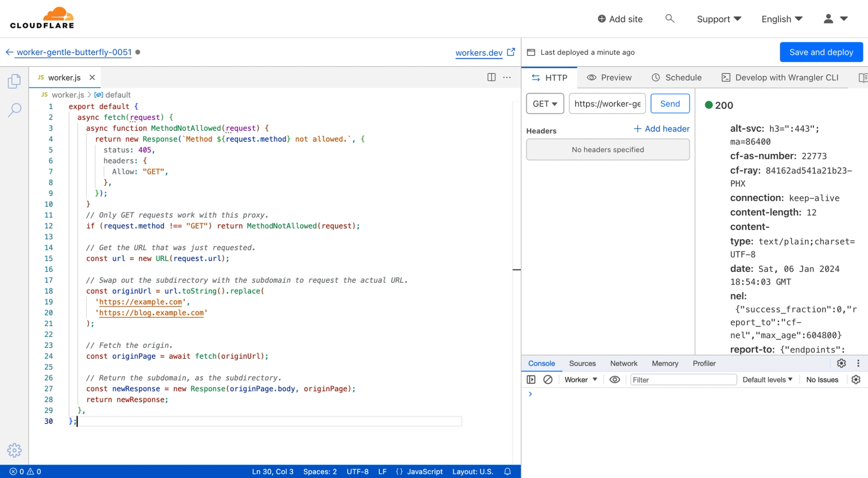Open the Explorer files icon in sidebar
Viewport: 868px width, 478px height.
coord(14,81)
